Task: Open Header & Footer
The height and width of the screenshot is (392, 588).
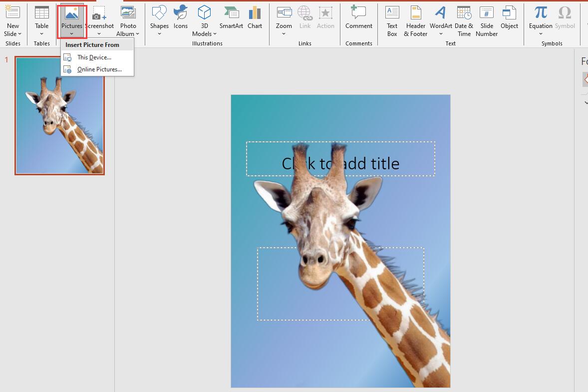Action: click(x=415, y=21)
